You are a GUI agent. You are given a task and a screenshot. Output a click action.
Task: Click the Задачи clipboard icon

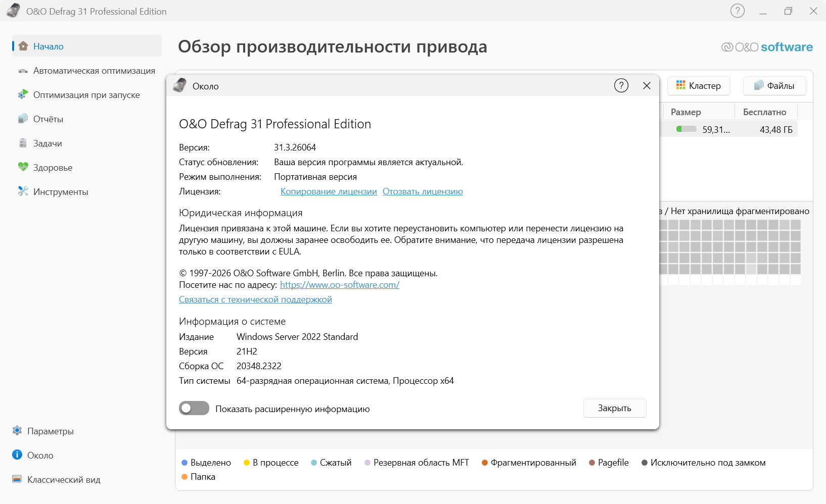click(x=23, y=143)
